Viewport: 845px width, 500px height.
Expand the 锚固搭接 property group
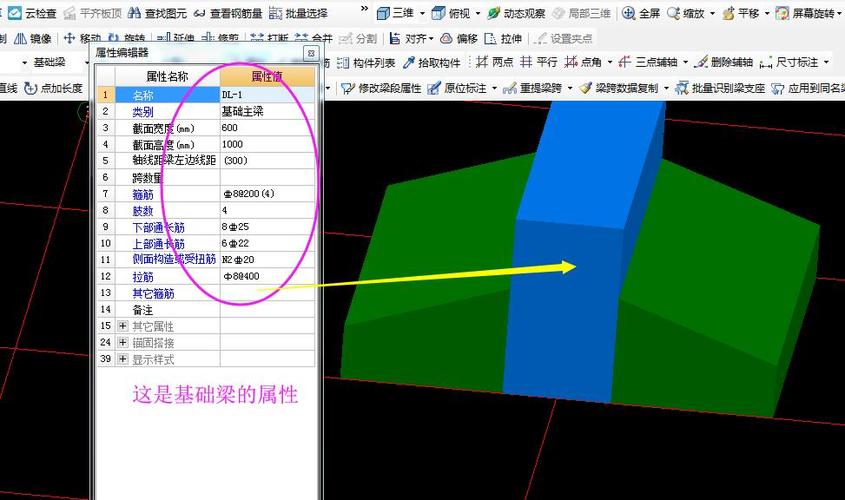coord(123,342)
